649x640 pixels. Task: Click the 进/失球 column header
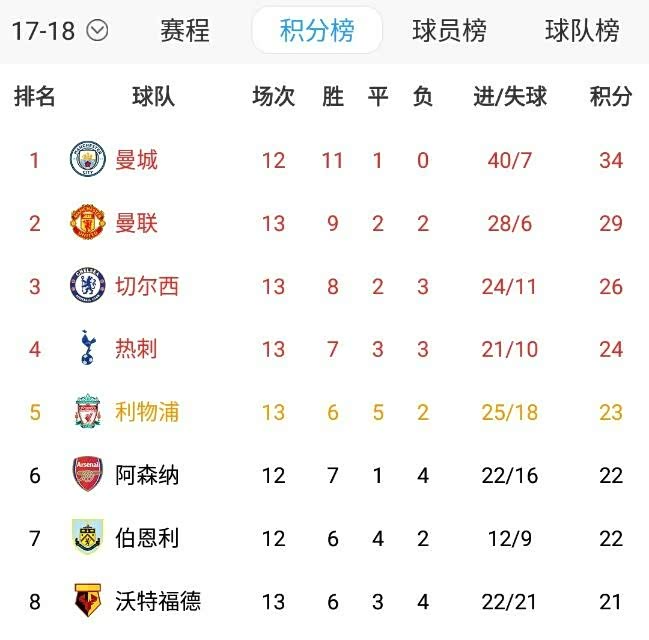[510, 97]
